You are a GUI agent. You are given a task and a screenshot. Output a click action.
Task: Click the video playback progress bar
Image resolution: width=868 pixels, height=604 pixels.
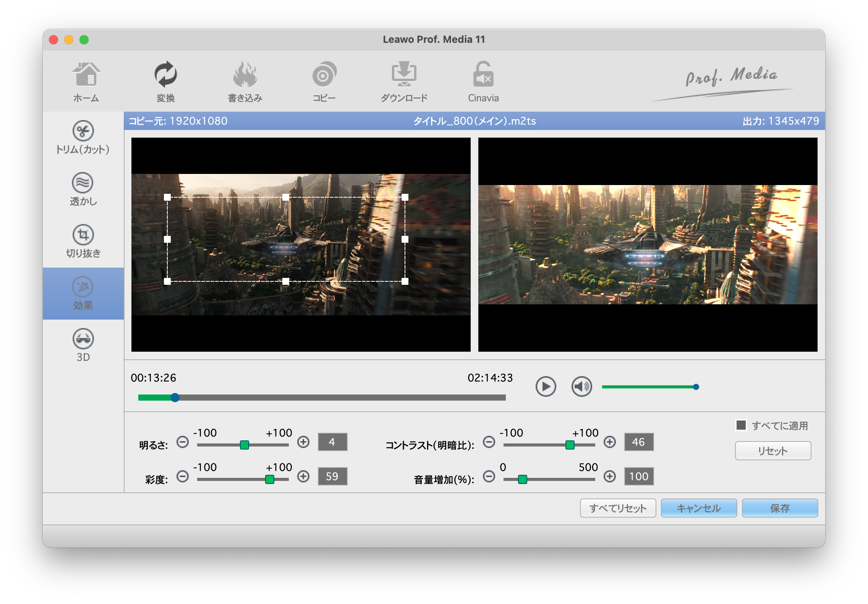click(x=322, y=398)
